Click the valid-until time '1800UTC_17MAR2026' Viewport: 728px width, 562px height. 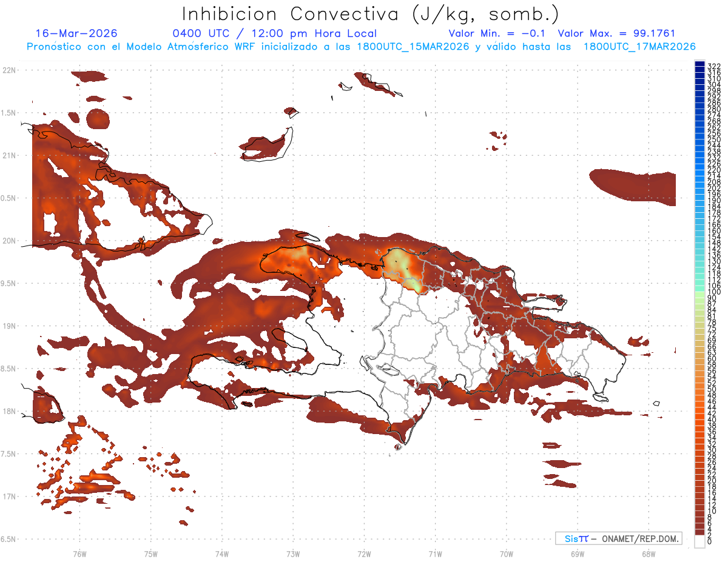[639, 47]
